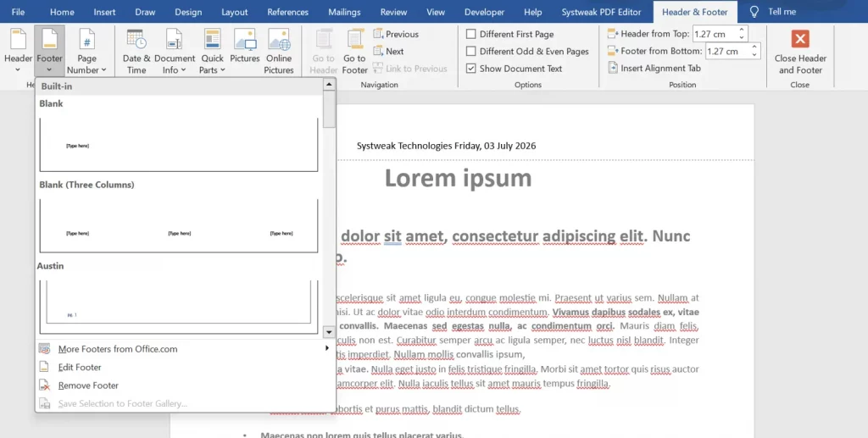Open the Layout ribbon tab
Viewport: 868px width, 438px height.
[235, 12]
